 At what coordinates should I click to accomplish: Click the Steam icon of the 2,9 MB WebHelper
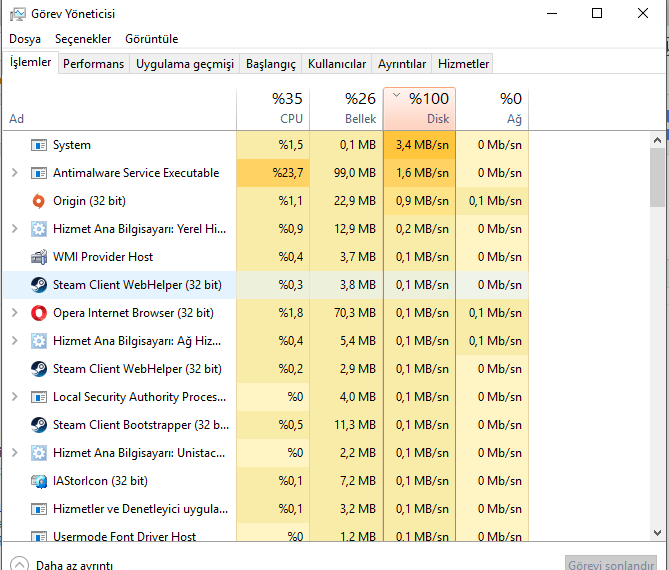(39, 369)
